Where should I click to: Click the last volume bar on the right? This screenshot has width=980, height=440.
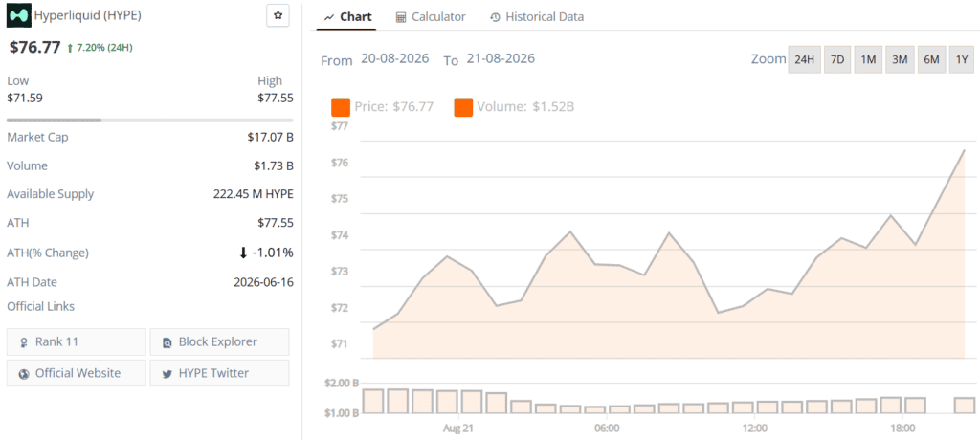click(965, 405)
